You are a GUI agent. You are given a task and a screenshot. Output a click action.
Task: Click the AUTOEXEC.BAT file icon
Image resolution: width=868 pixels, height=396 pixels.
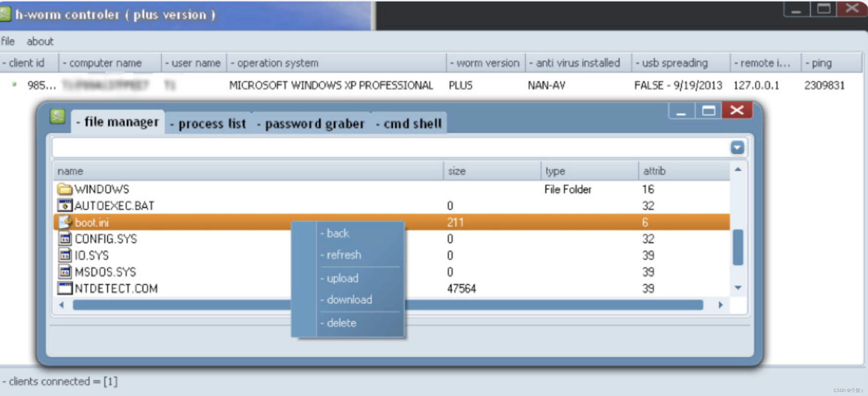click(x=64, y=205)
